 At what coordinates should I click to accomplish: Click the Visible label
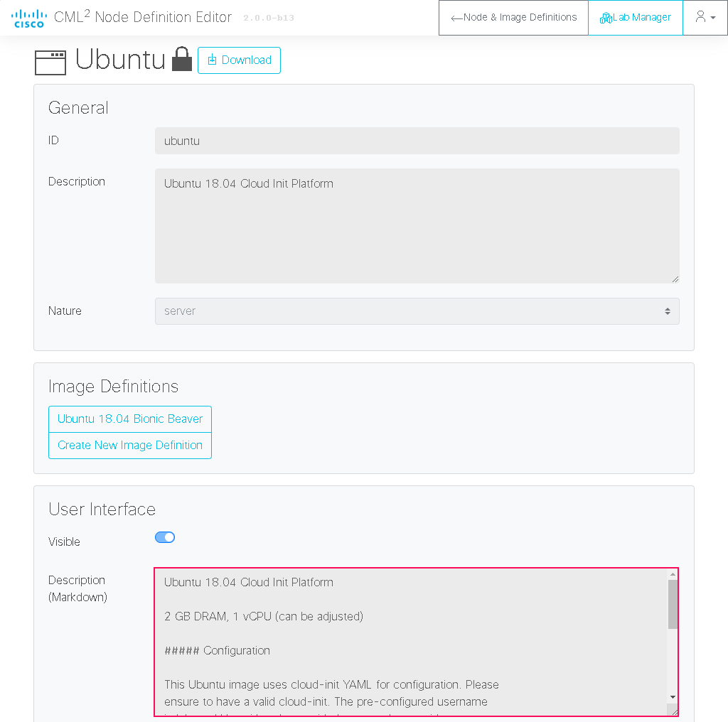click(x=64, y=542)
